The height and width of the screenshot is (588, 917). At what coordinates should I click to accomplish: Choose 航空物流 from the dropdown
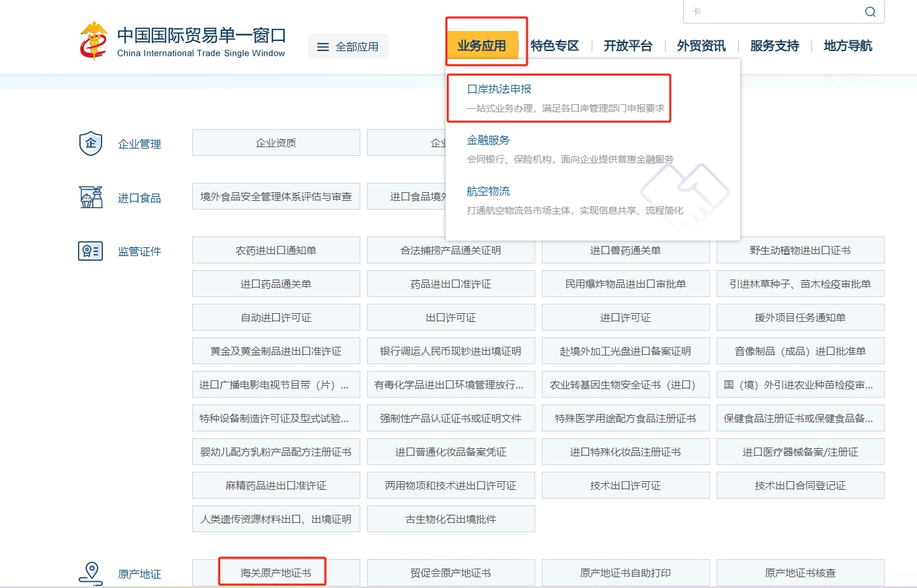[488, 191]
